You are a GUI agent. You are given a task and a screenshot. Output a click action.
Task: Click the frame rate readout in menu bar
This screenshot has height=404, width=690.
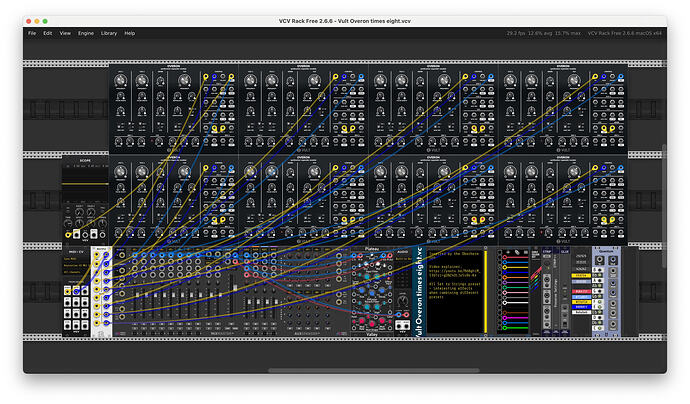[x=543, y=33]
